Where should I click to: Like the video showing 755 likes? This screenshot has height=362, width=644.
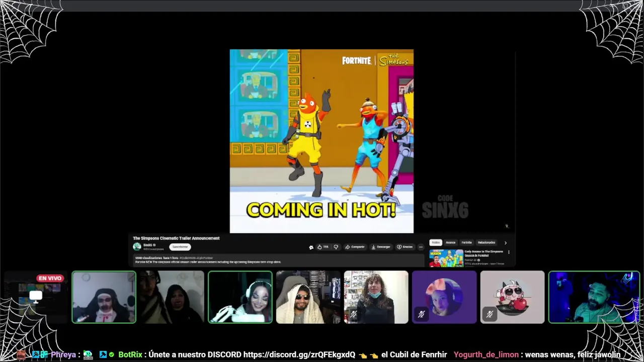click(x=323, y=247)
